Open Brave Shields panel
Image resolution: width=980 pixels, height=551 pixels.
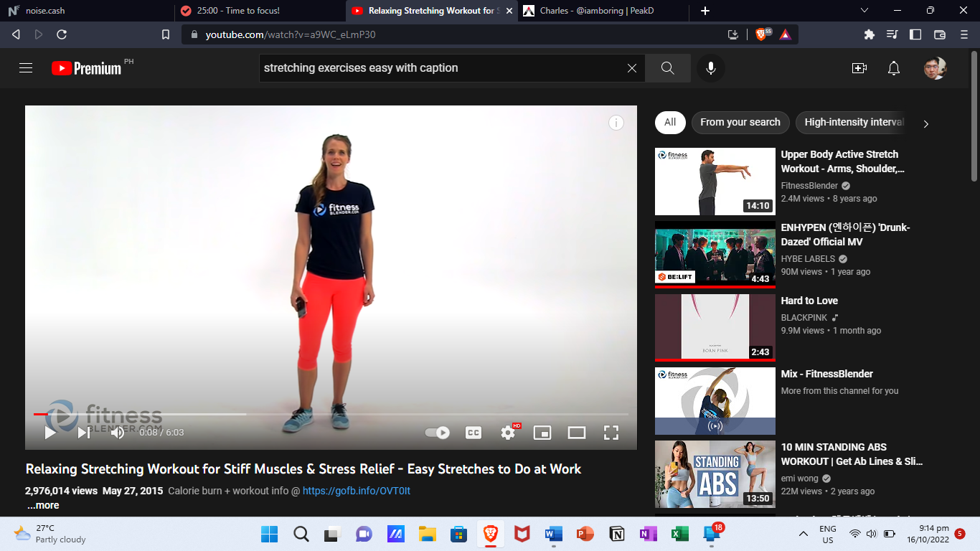tap(763, 34)
